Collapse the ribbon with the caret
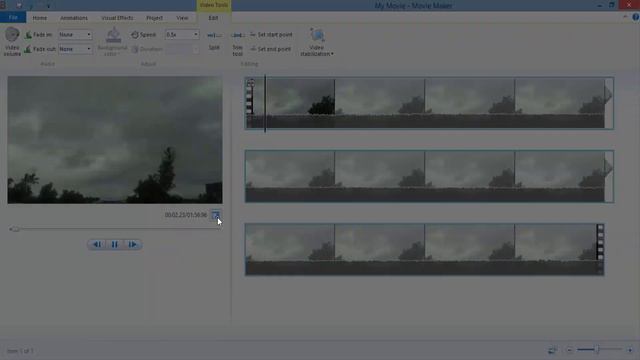This screenshot has width=640, height=360. tap(625, 17)
